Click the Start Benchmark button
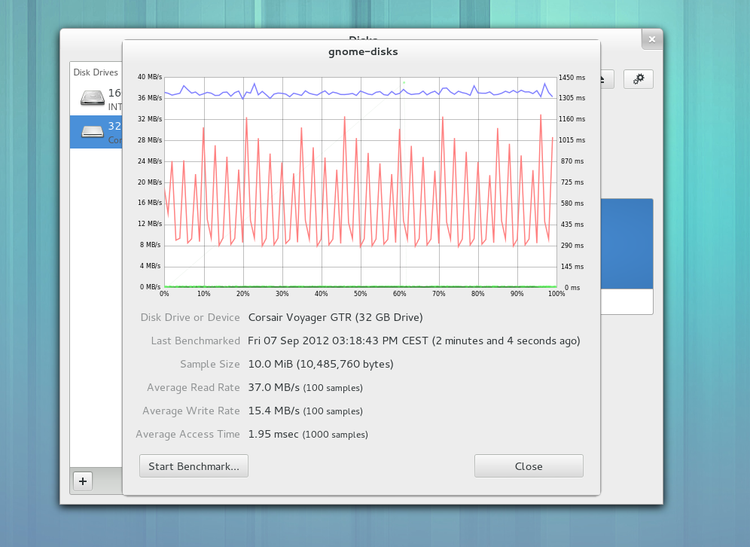 (194, 466)
